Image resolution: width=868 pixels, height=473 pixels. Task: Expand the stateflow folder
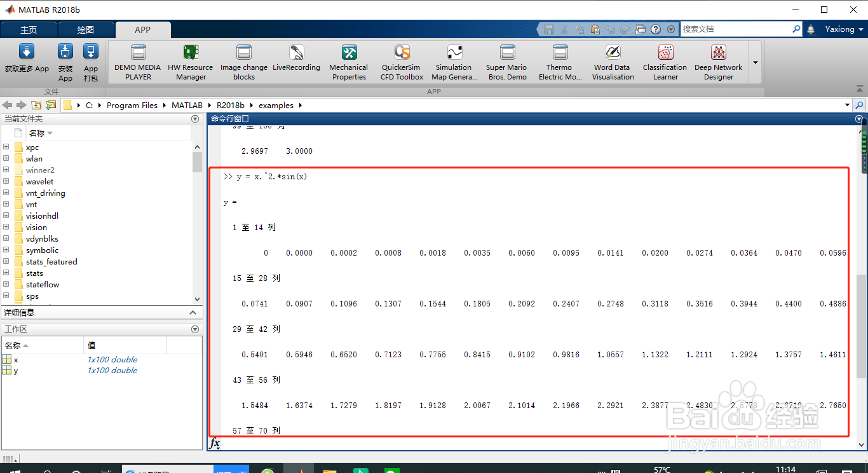pos(6,284)
